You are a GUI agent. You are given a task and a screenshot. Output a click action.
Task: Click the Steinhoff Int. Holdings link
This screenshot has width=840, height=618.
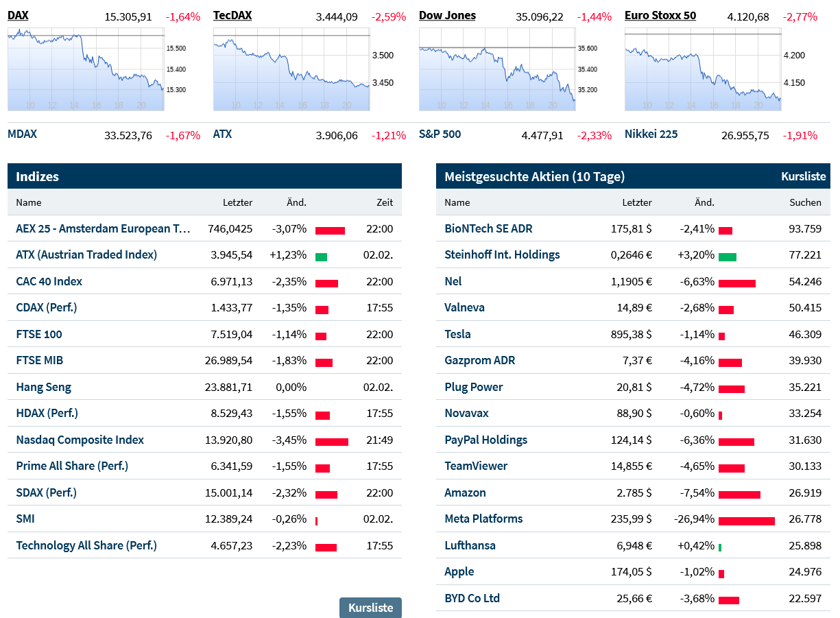(x=502, y=254)
